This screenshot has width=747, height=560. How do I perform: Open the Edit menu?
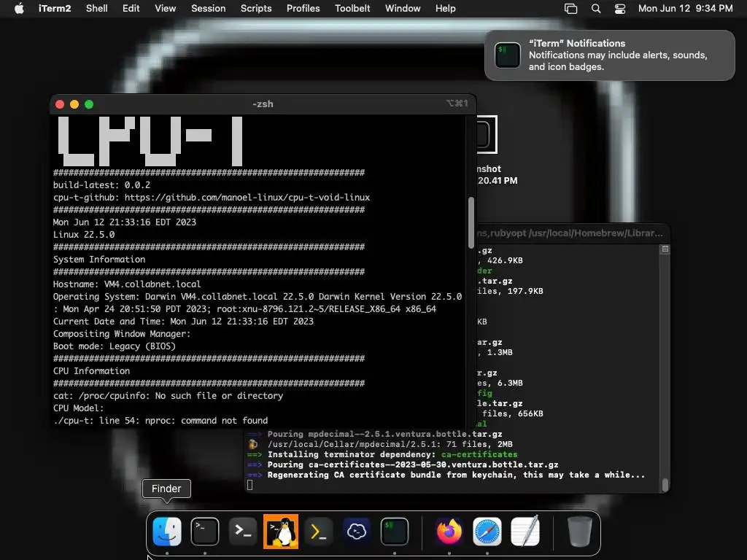coord(131,9)
